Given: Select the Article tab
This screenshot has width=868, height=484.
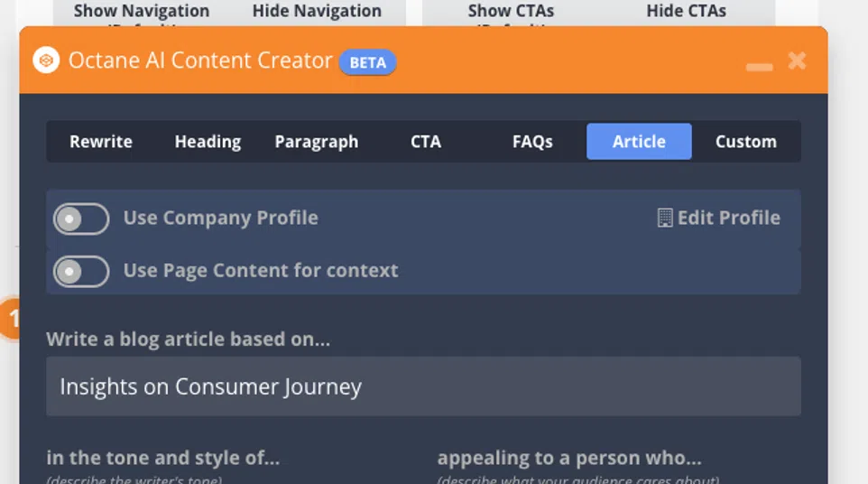Looking at the screenshot, I should (639, 142).
